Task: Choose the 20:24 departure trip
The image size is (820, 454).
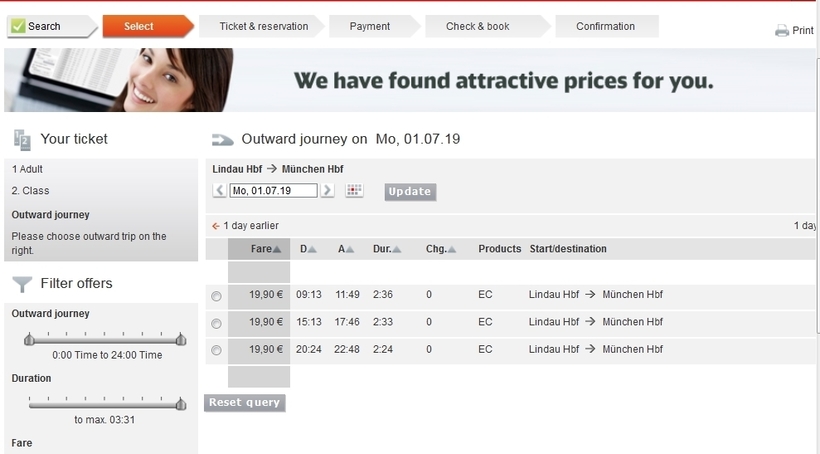Action: [216, 350]
